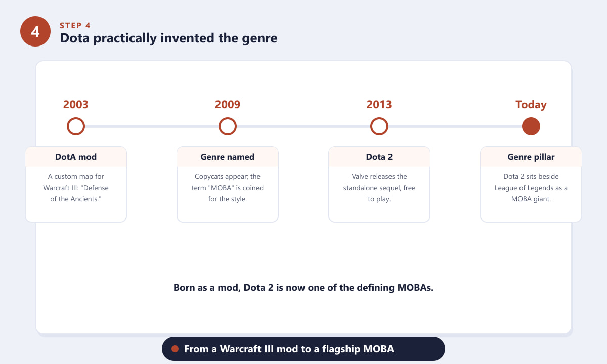Click the 2003 year label
Screen dimensions: 607x364
76,105
